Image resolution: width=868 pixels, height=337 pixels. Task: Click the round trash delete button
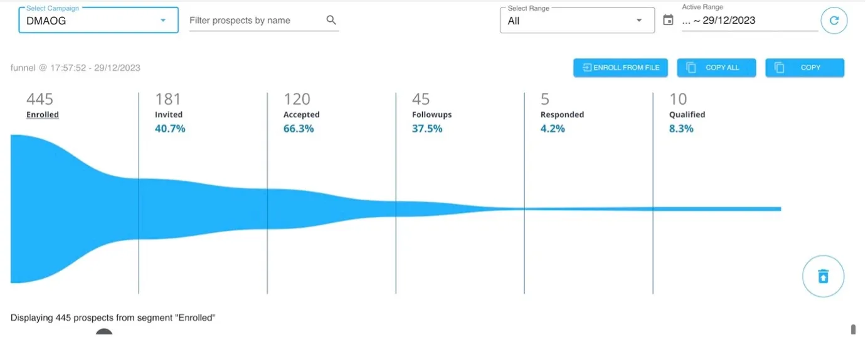coord(823,276)
